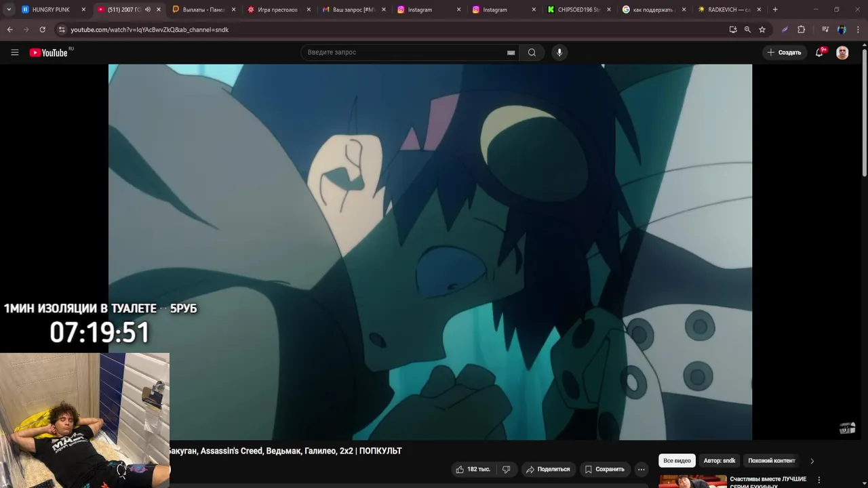868x488 pixels.
Task: View site information icon in address bar
Action: [x=62, y=30]
